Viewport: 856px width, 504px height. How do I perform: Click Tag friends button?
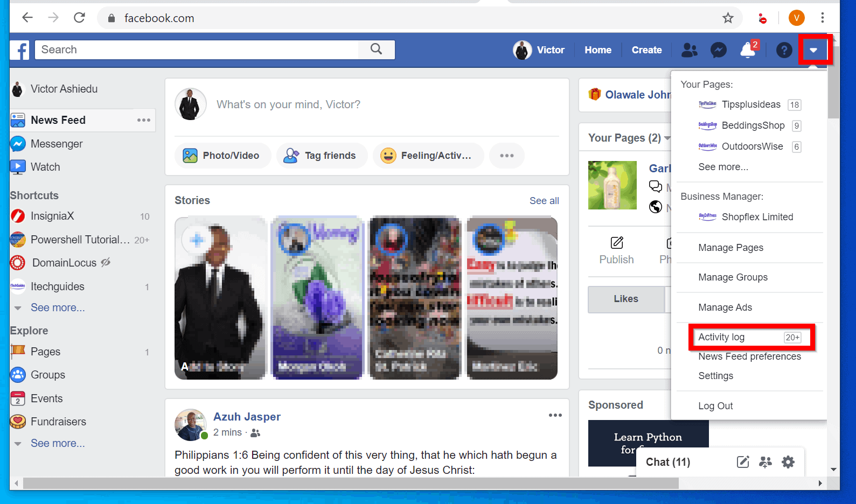[321, 156]
